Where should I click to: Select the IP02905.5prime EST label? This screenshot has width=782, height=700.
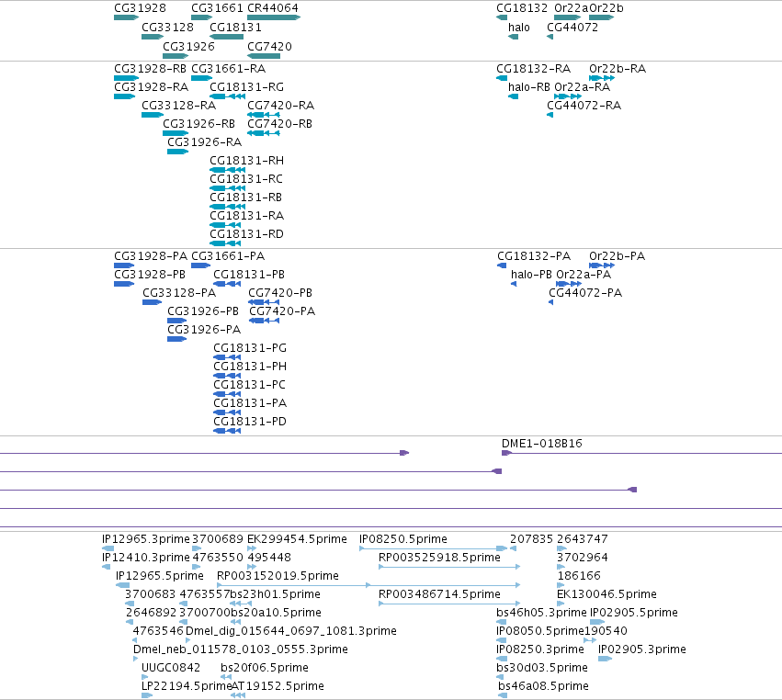634,614
